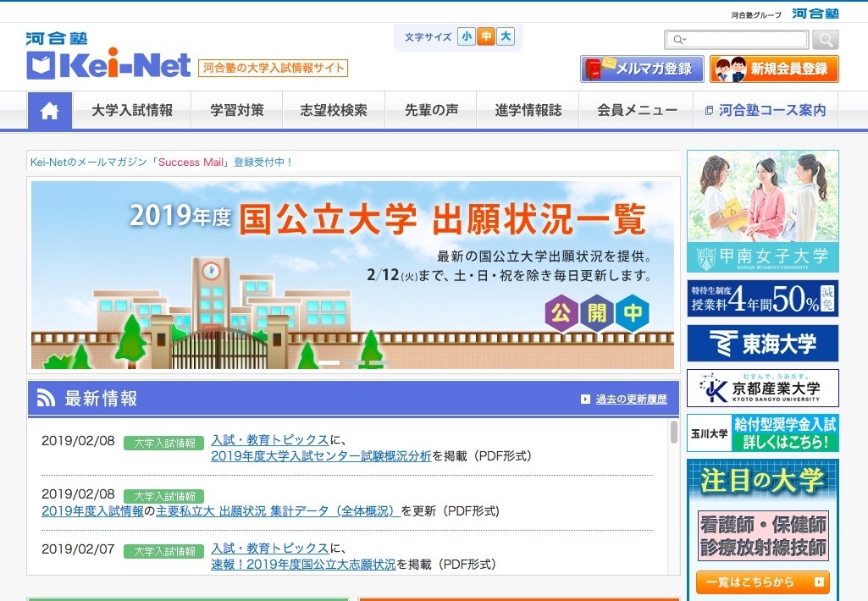
Task: Set font size to 小
Action: click(467, 37)
